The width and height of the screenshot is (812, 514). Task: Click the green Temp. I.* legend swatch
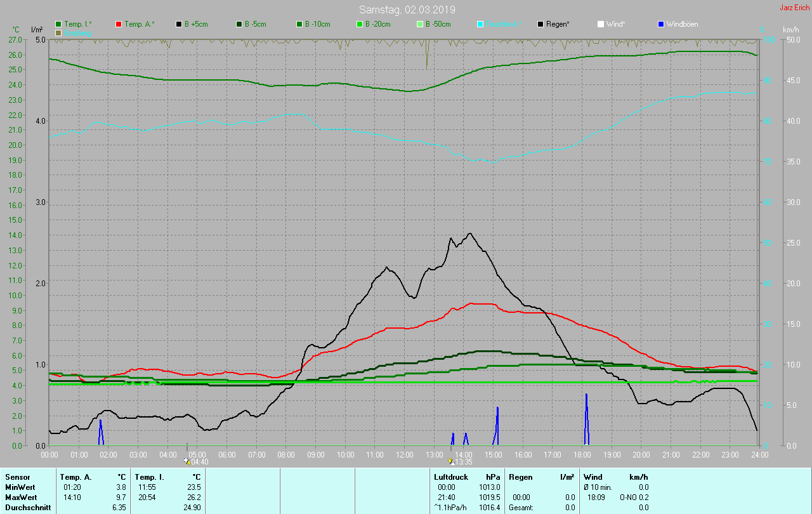coord(58,24)
